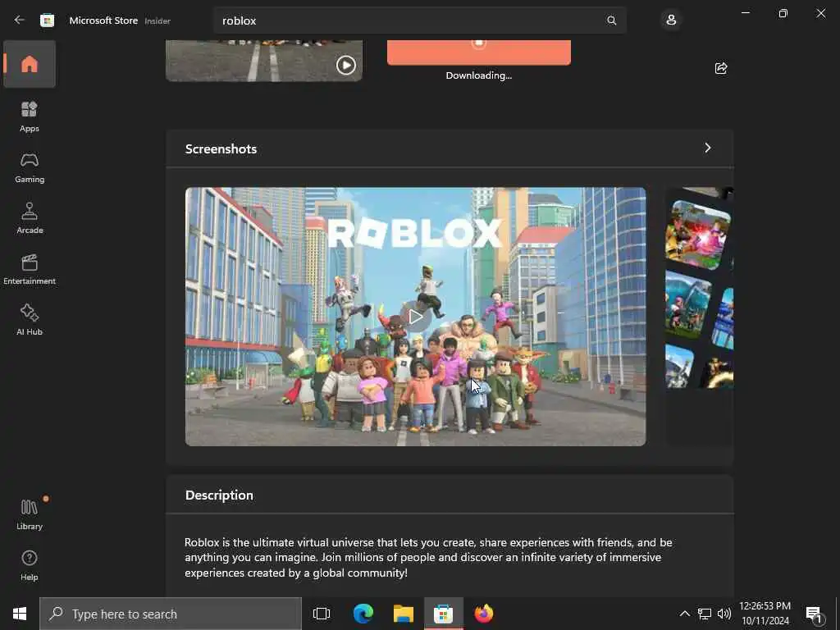Open the Apps section
Viewport: 840px width, 630px height.
pyautogui.click(x=30, y=116)
